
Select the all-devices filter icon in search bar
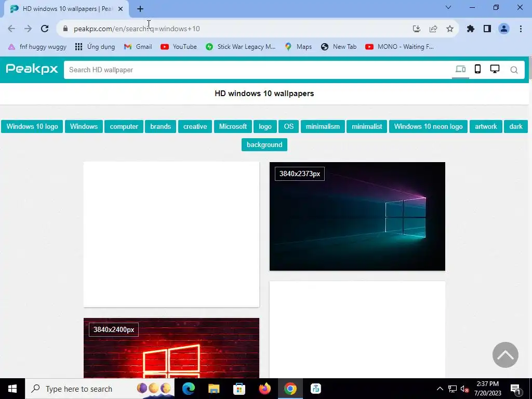pyautogui.click(x=460, y=70)
